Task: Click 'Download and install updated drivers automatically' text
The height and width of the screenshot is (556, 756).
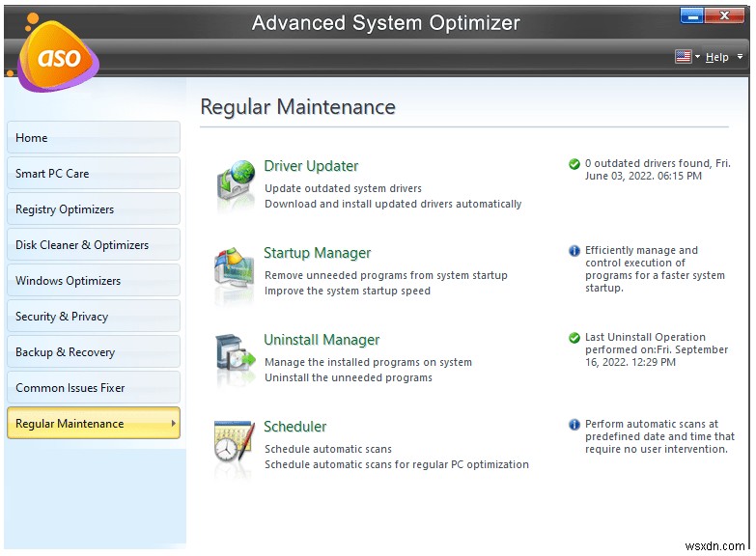Action: 393,204
